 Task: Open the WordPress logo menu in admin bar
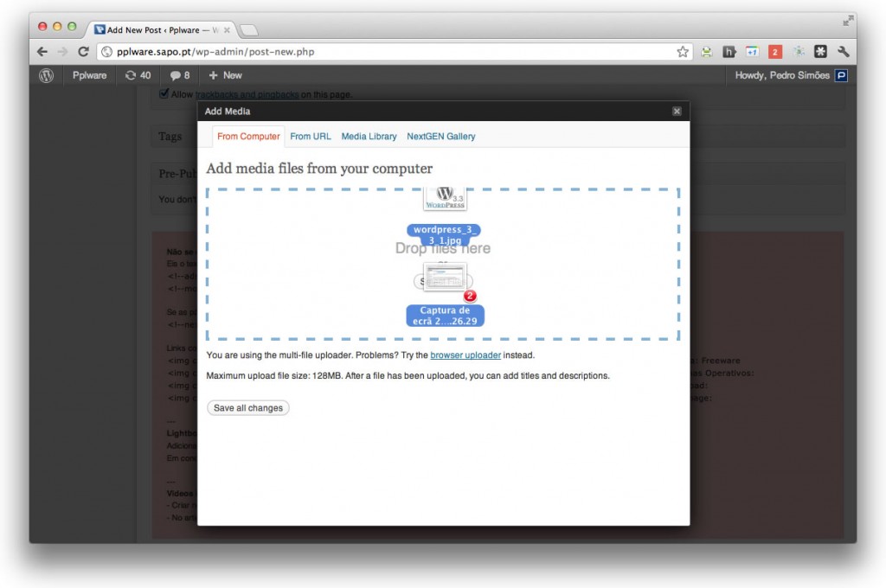[x=47, y=75]
